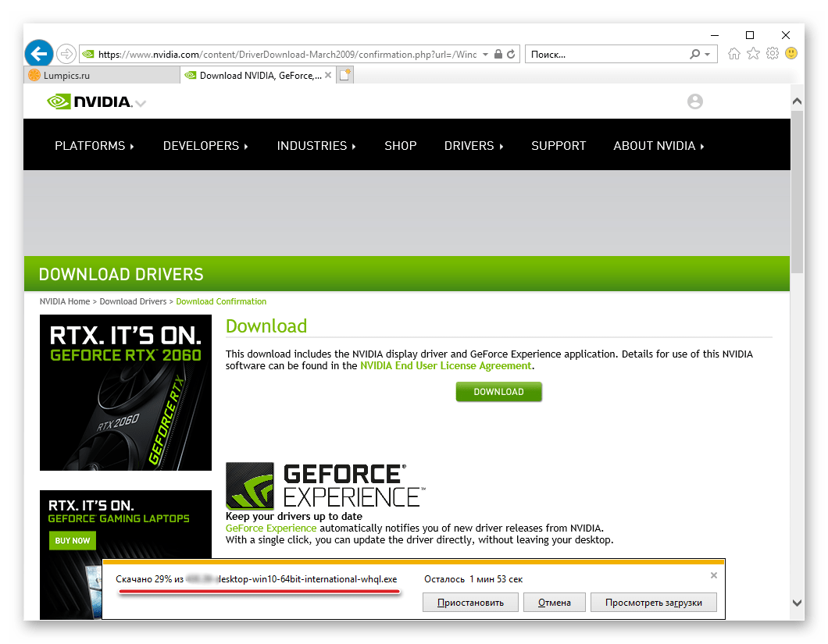
Task: Open the search box dropdown arrow
Action: pyautogui.click(x=706, y=54)
